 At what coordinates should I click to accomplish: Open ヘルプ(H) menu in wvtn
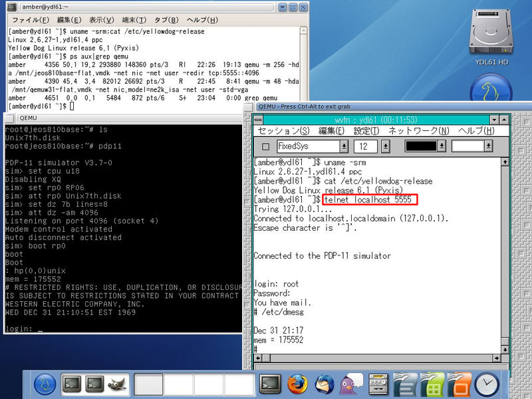(476, 130)
